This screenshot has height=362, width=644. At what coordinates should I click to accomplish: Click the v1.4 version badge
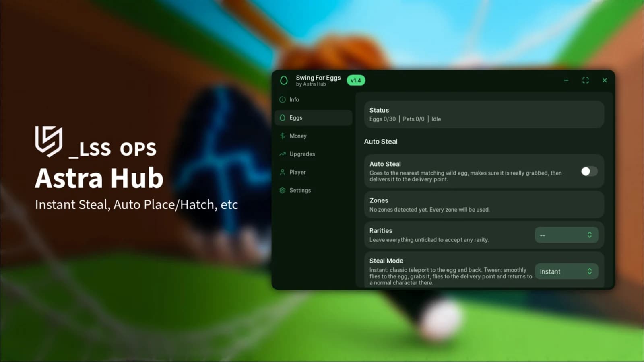(x=356, y=80)
